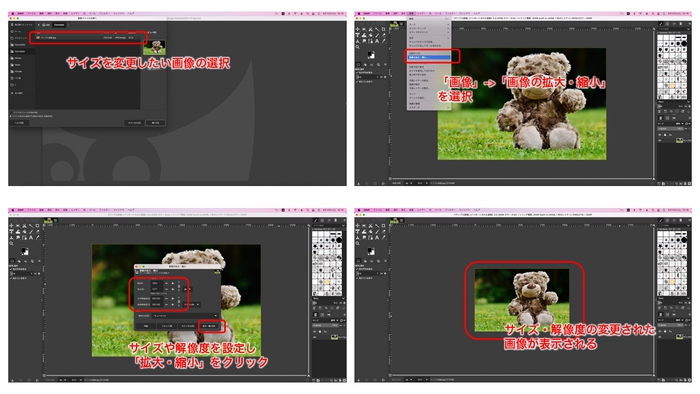This screenshot has width=700, height=394.
Task: Click the Cancel button in Scale Image dialog
Action: tap(188, 326)
